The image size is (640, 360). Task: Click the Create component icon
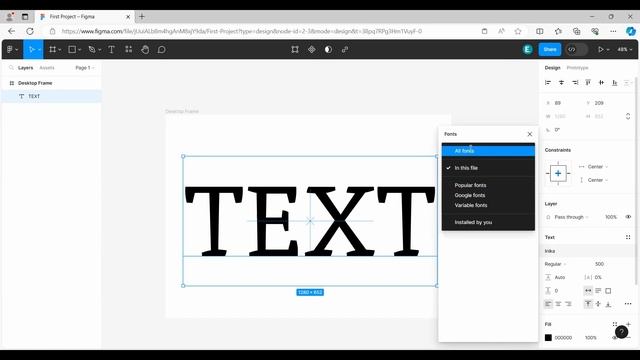pyautogui.click(x=311, y=49)
